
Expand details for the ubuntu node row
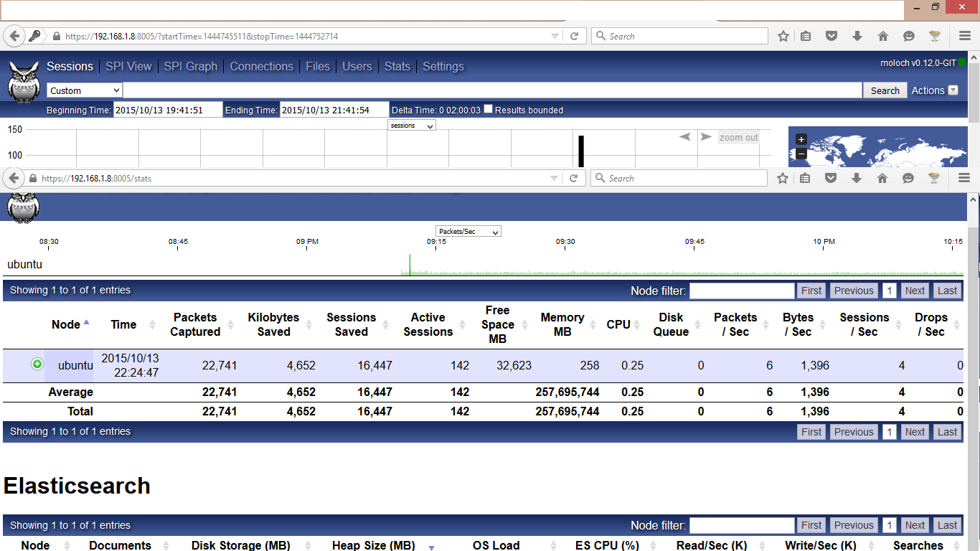36,365
